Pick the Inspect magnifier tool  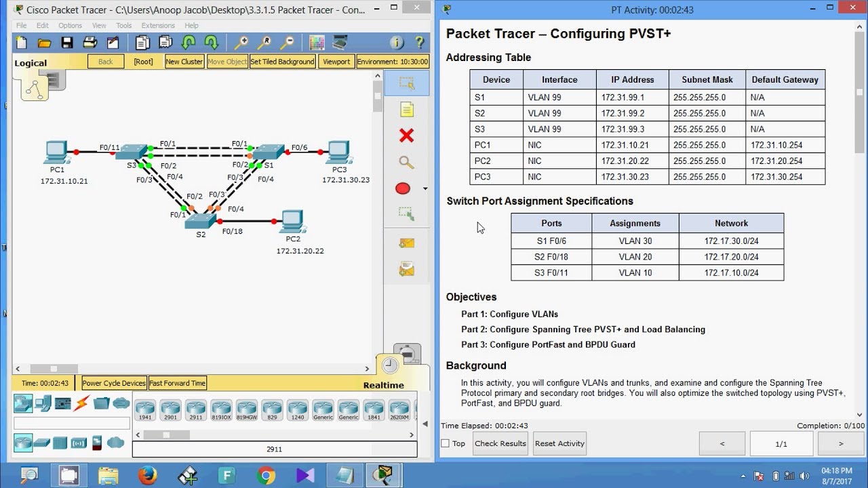407,162
